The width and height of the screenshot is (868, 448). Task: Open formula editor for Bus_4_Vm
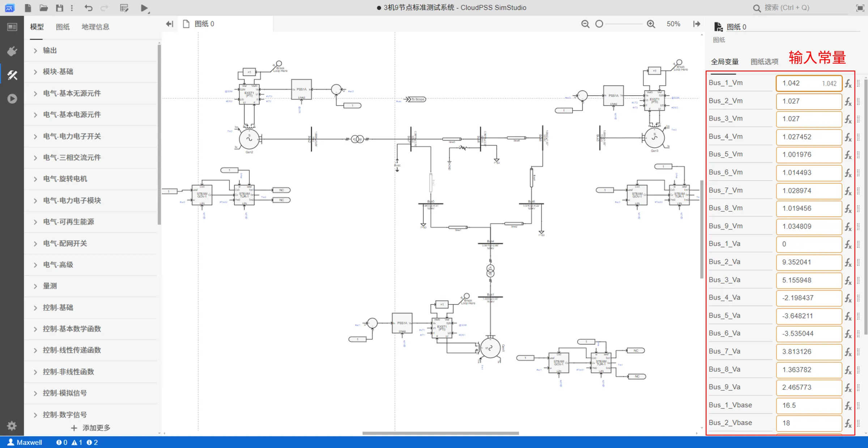848,137
